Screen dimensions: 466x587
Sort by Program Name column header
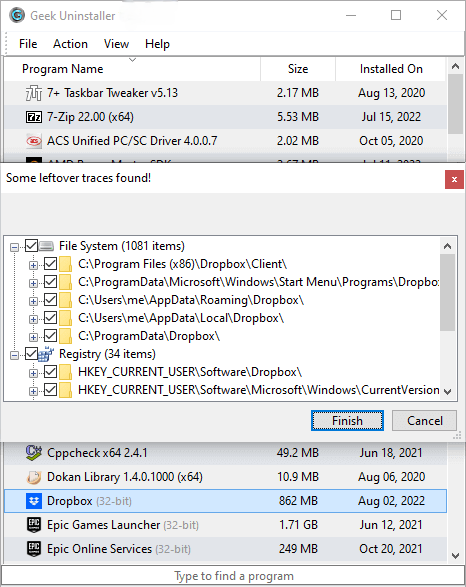click(132, 69)
